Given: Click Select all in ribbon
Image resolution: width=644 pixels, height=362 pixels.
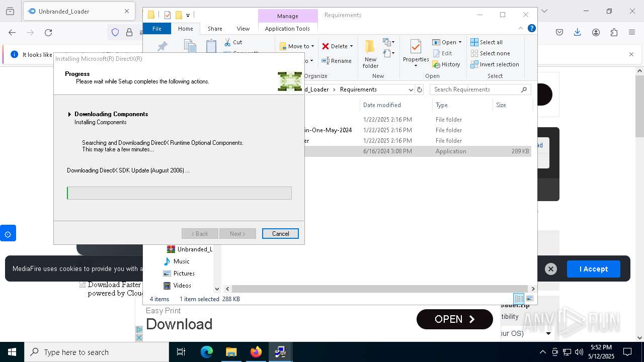Looking at the screenshot, I should point(487,42).
